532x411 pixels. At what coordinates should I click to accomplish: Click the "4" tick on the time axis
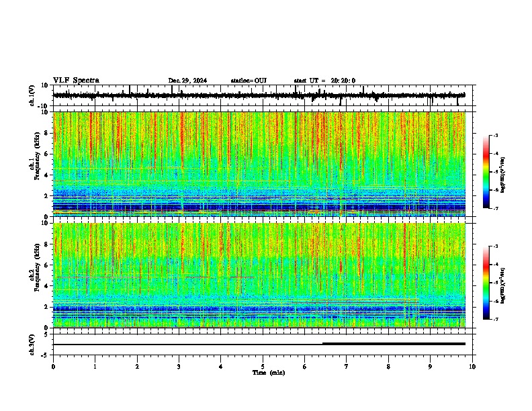[x=221, y=367]
